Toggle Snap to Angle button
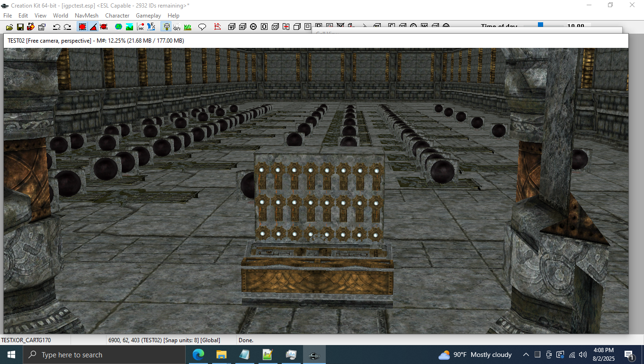 pyautogui.click(x=93, y=27)
